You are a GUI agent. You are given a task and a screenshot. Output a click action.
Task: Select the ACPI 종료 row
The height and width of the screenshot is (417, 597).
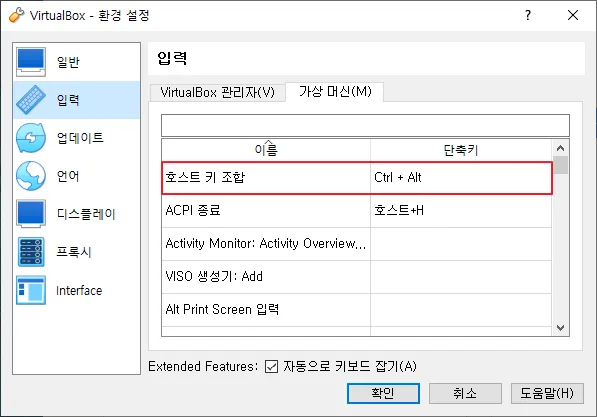point(357,211)
